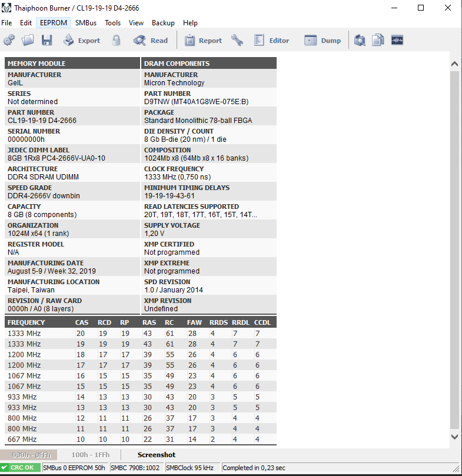Click the scrollbar down arrow

[x=454, y=437]
